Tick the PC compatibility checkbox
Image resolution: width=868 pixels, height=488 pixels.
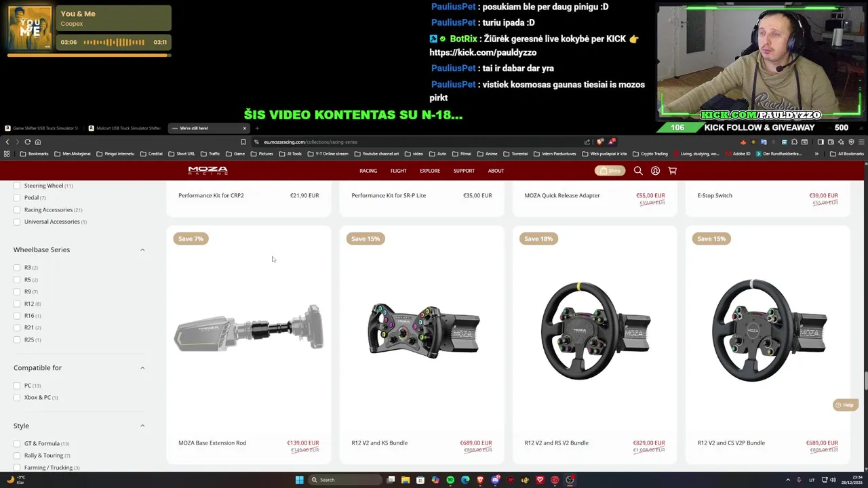tap(17, 386)
